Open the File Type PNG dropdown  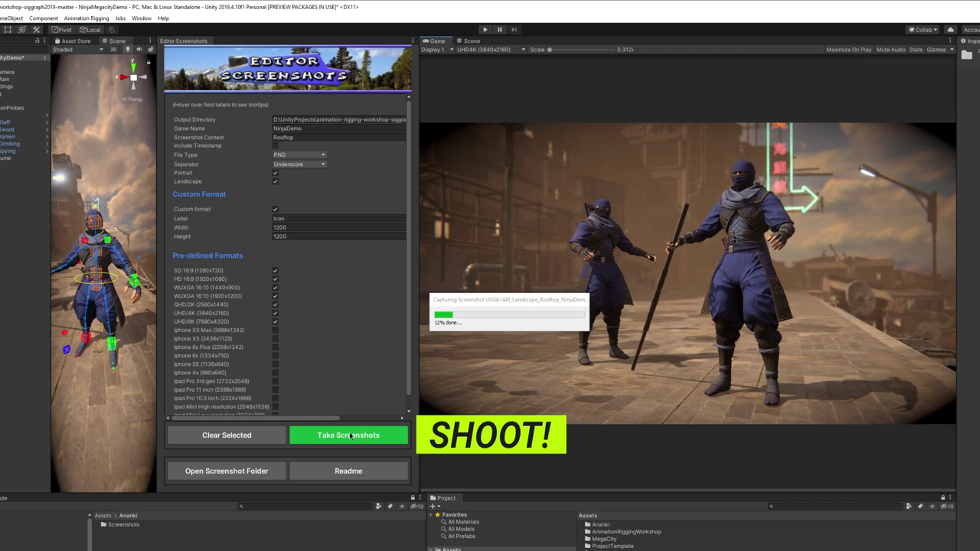[299, 155]
